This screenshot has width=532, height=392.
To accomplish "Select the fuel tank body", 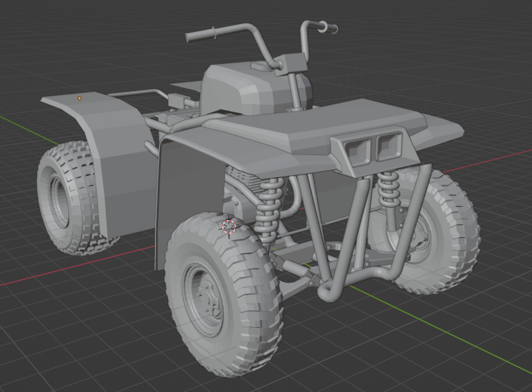I will (255, 90).
